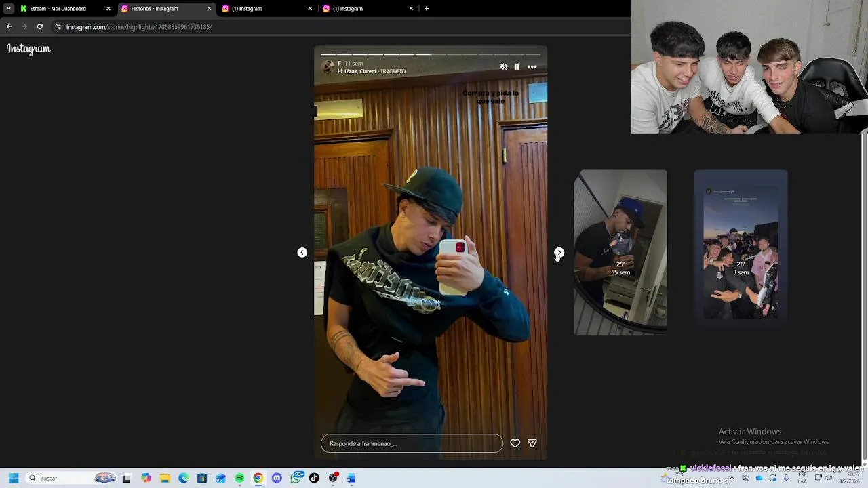868x488 pixels.
Task: Expand the tab search dropdown
Action: coord(8,9)
